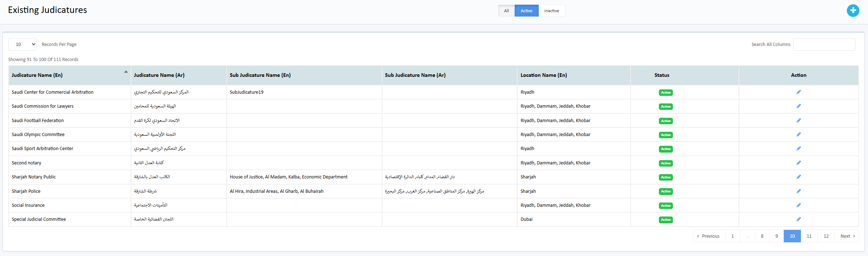
Task: Edit Social Insurance row
Action: (798, 205)
